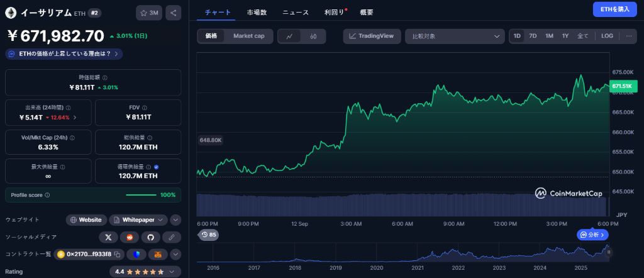The image size is (644, 278).
Task: Switch chart to candlestick view
Action: (313, 36)
